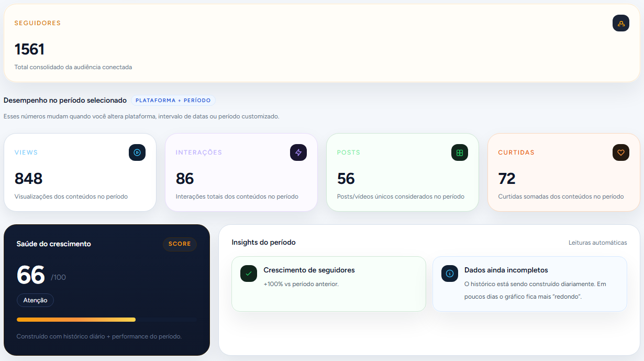Click the Leituras automáticas text
This screenshot has width=644, height=361.
pos(598,243)
